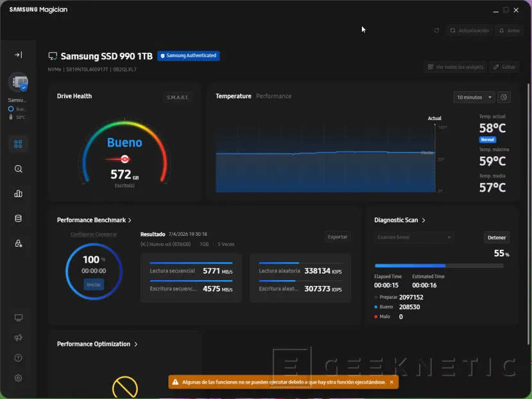Click the 57°C average temperature value
The width and height of the screenshot is (532, 399).
click(492, 188)
